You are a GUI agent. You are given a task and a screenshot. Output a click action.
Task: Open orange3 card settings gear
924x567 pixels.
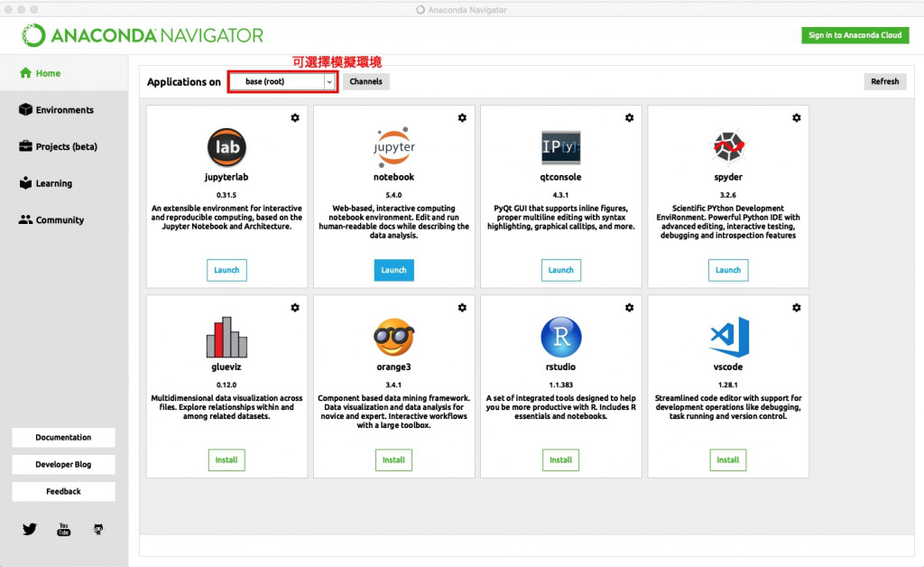(463, 308)
